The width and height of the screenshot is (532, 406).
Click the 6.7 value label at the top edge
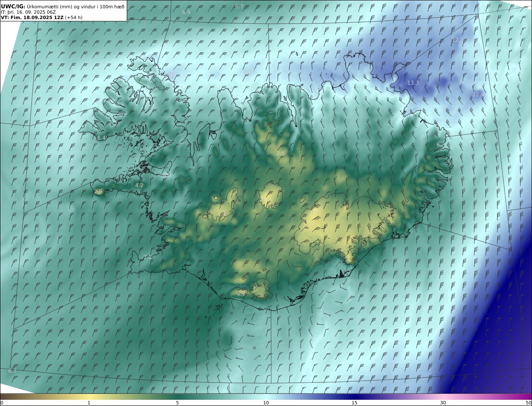[x=239, y=7]
